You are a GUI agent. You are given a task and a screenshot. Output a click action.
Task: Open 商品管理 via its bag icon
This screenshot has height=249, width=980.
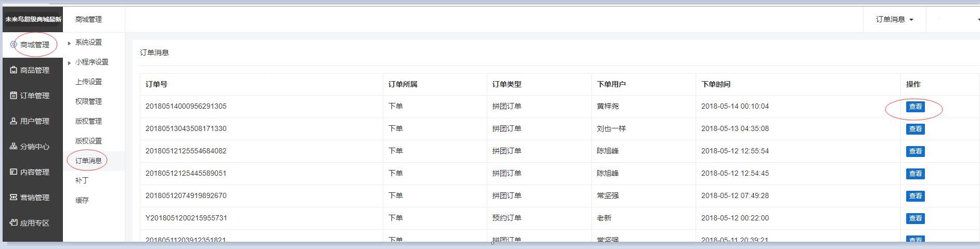pos(14,70)
